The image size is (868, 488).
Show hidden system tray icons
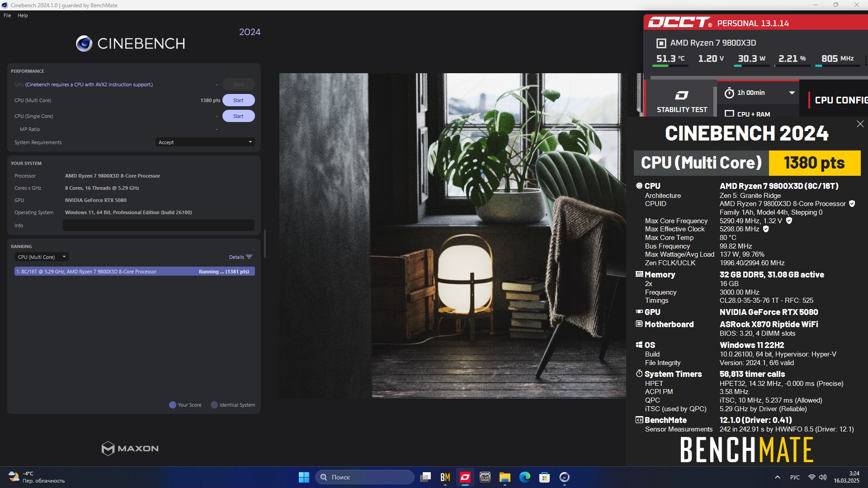coord(778,477)
